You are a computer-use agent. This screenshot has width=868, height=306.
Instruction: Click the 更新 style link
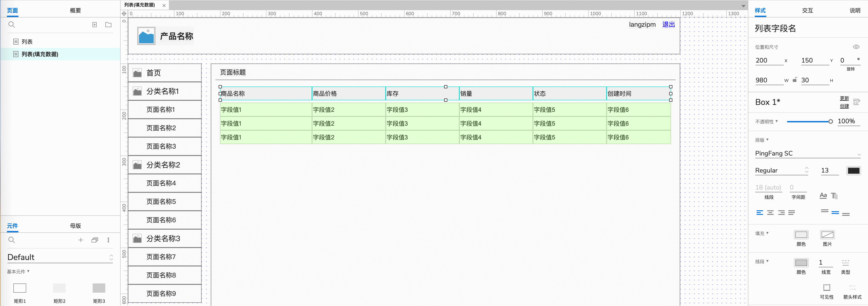click(845, 98)
